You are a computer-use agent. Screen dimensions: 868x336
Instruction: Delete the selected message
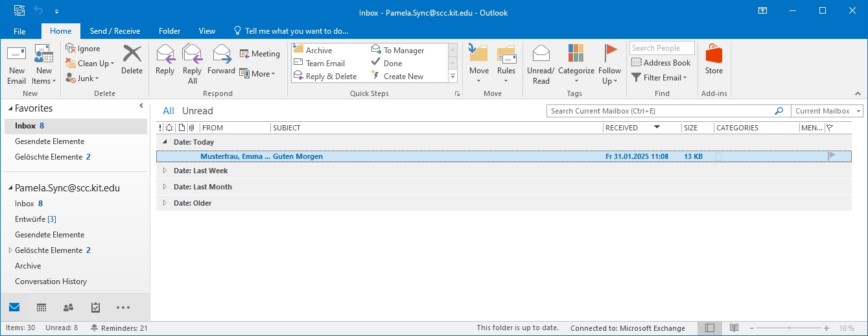(x=132, y=60)
